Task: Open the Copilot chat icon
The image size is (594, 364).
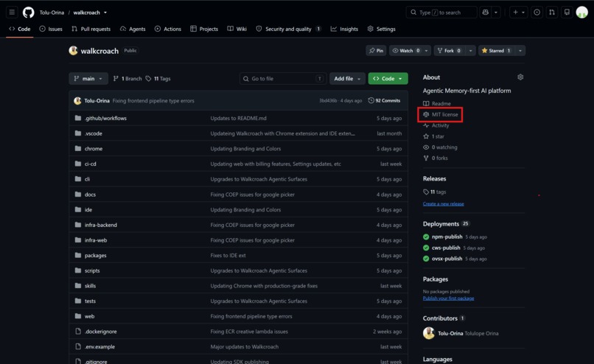Action: click(x=485, y=12)
